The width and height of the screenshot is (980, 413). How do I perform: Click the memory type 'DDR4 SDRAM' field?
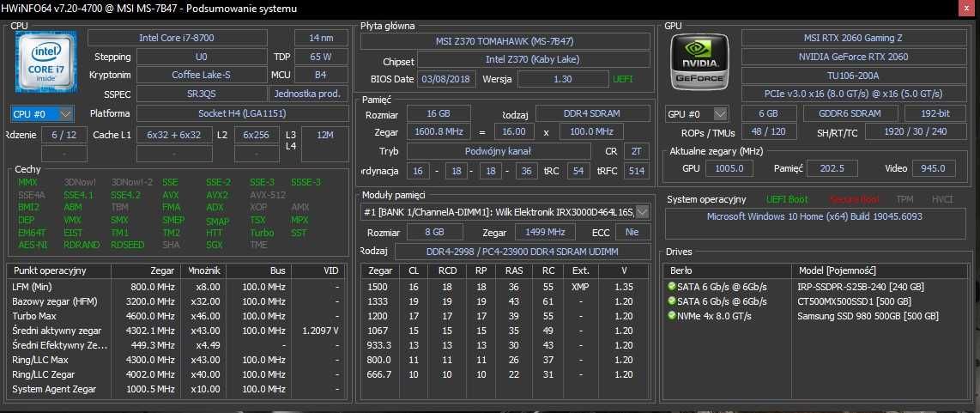click(x=592, y=114)
